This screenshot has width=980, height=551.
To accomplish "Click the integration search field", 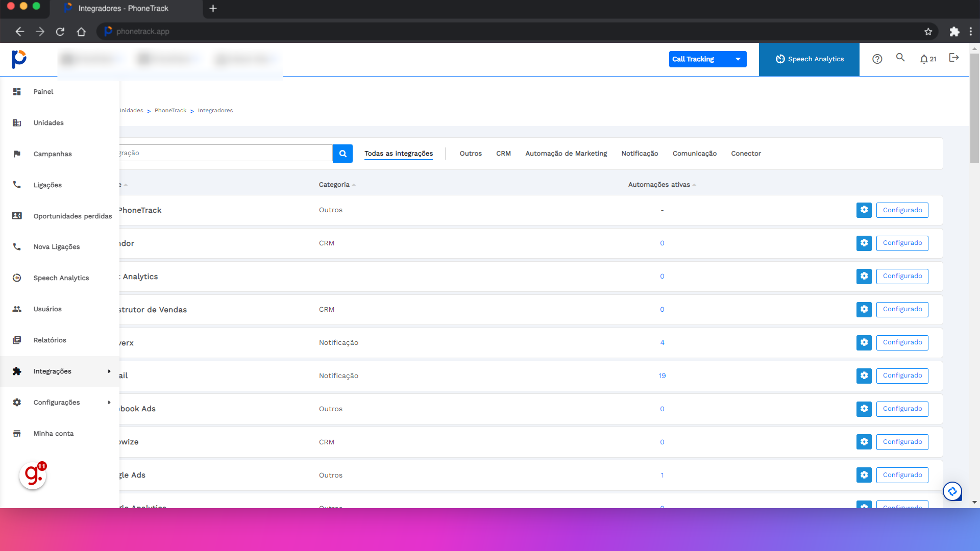I will [x=226, y=153].
